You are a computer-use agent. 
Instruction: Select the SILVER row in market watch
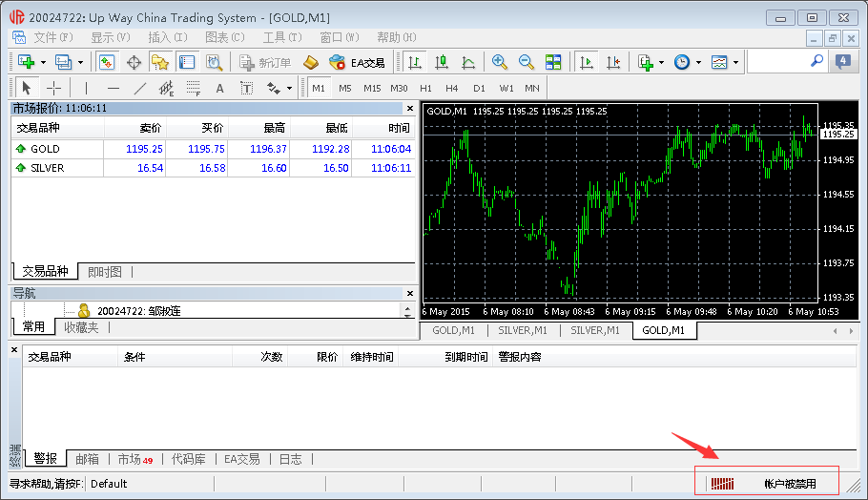pyautogui.click(x=213, y=168)
